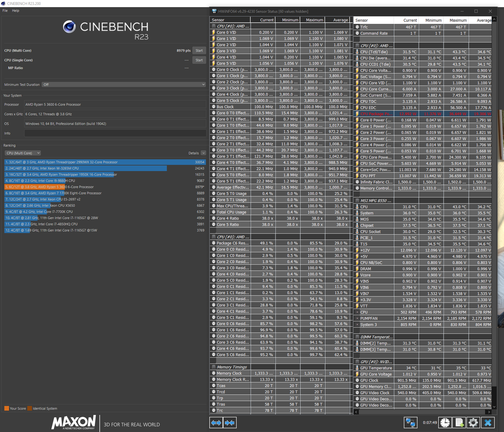Expand the Details panel in Cinebench
The image size is (504, 432).
203,153
